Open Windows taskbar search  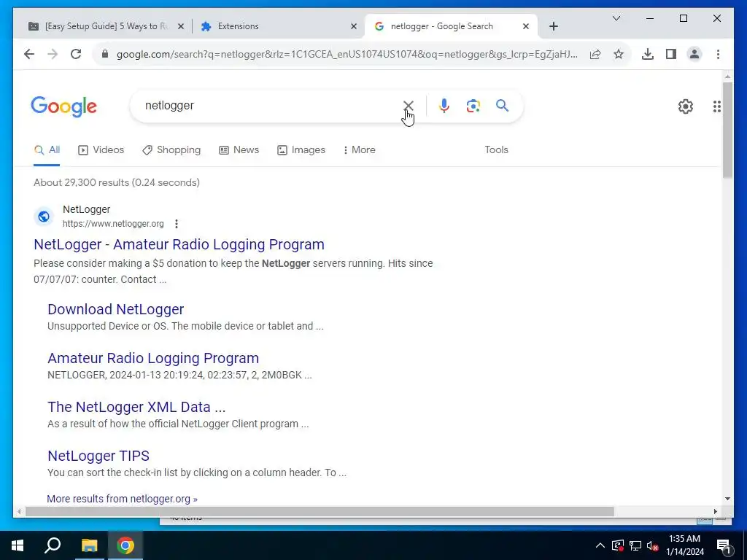[x=53, y=545]
